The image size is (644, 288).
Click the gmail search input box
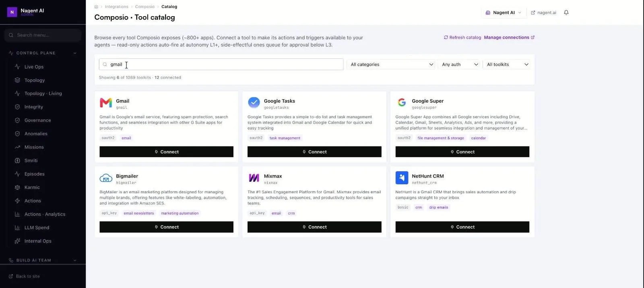(x=221, y=64)
